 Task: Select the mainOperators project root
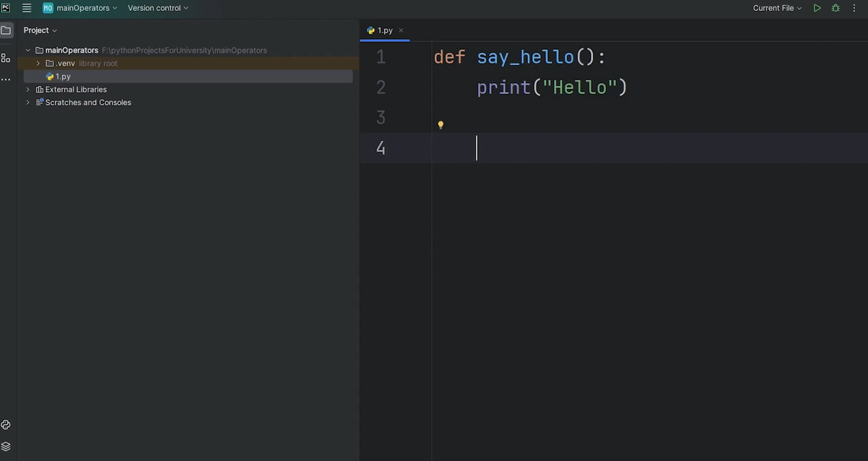click(x=72, y=51)
